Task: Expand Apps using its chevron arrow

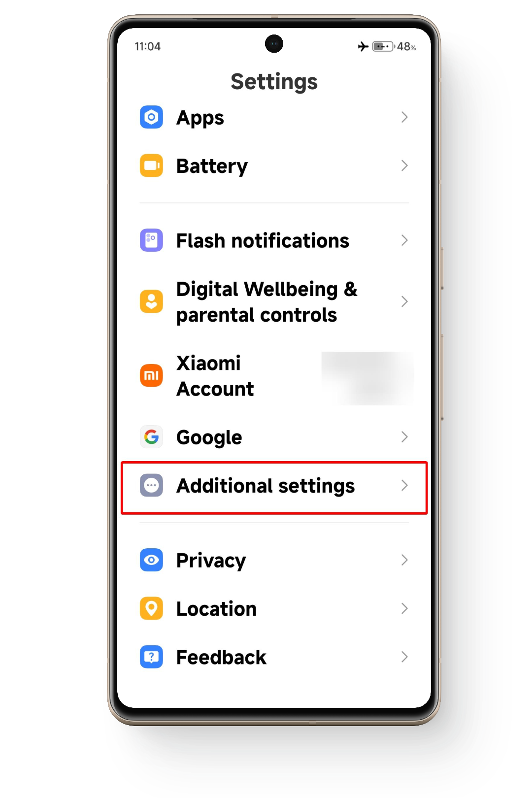Action: [404, 117]
